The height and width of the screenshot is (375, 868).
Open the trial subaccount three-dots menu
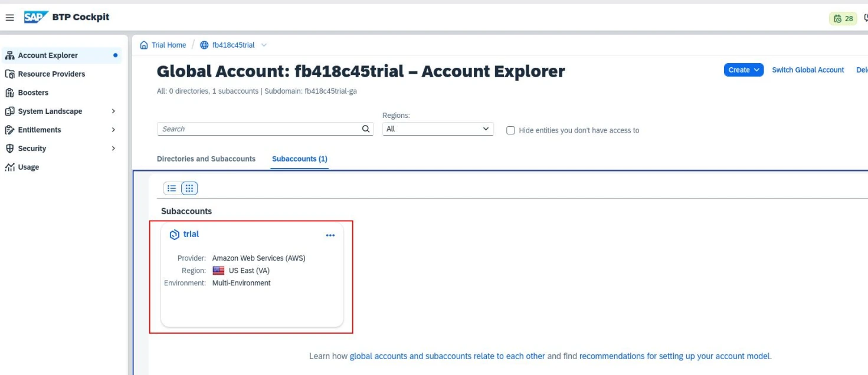point(330,235)
